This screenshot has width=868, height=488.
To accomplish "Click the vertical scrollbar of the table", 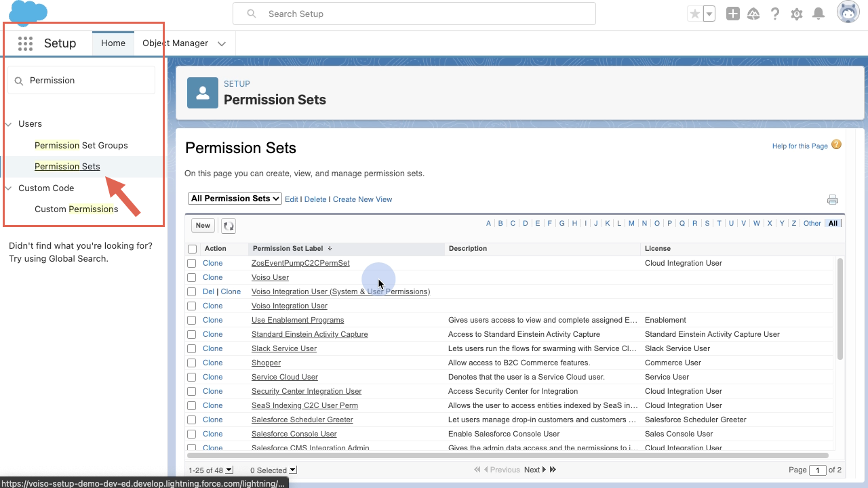I will pyautogui.click(x=840, y=308).
